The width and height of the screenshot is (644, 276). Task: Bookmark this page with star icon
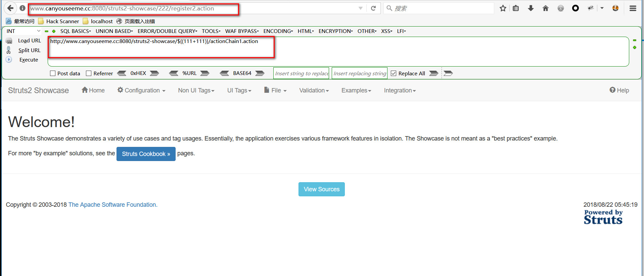pos(503,8)
